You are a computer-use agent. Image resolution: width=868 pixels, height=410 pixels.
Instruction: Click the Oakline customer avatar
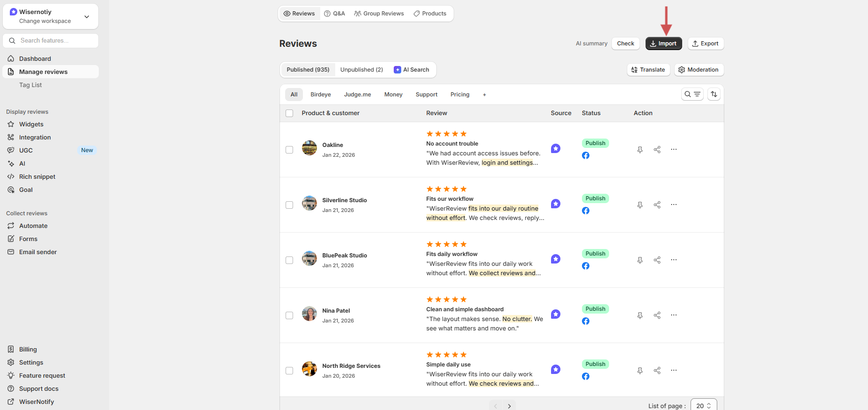coord(309,148)
